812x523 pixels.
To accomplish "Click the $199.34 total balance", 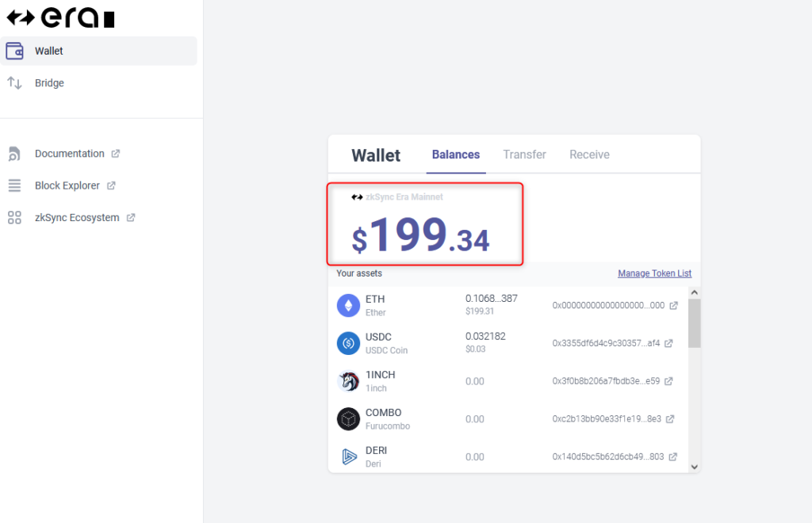I will coord(420,235).
